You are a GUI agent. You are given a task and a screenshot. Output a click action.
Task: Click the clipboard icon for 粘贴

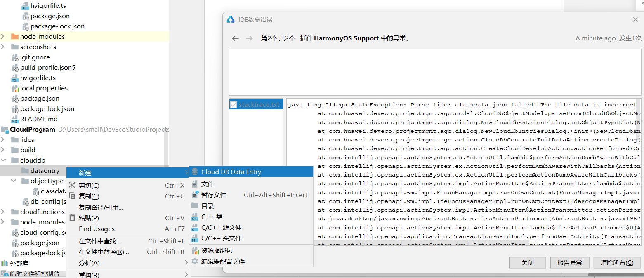pyautogui.click(x=72, y=218)
